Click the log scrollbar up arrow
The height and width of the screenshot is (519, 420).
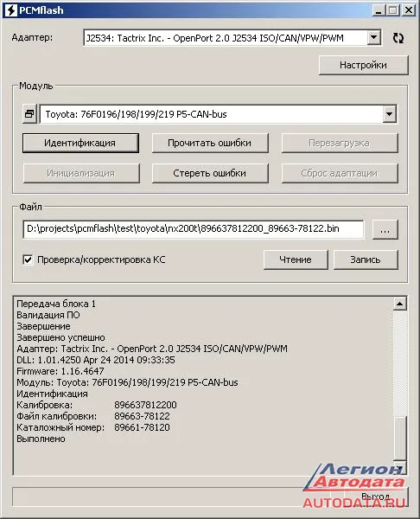tap(399, 304)
